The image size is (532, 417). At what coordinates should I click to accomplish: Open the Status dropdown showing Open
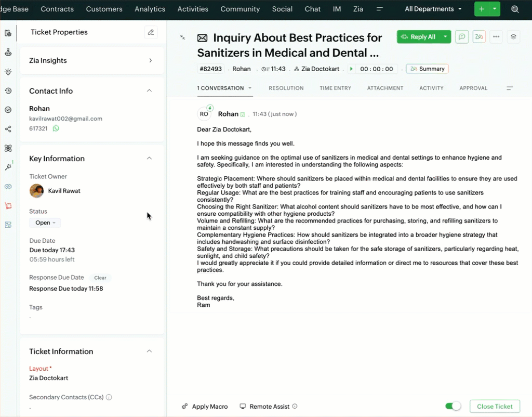(x=45, y=223)
